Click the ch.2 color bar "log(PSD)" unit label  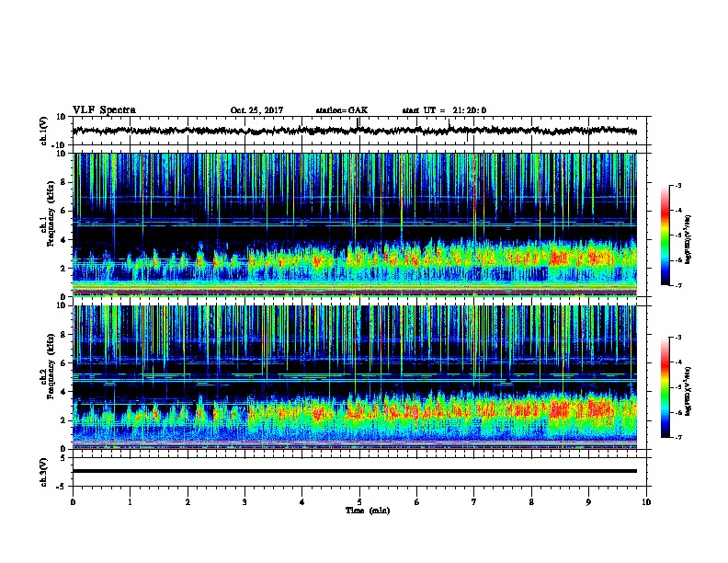point(688,391)
